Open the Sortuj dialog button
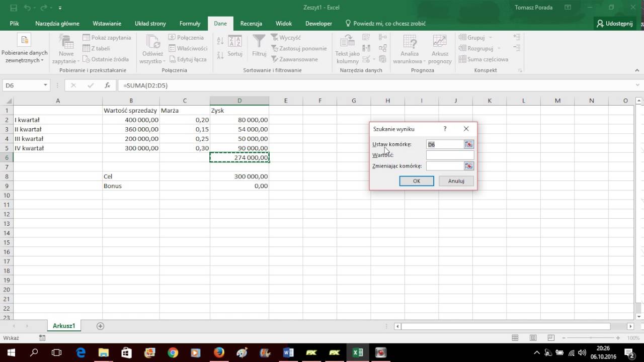This screenshot has width=644, height=362. coord(235,46)
